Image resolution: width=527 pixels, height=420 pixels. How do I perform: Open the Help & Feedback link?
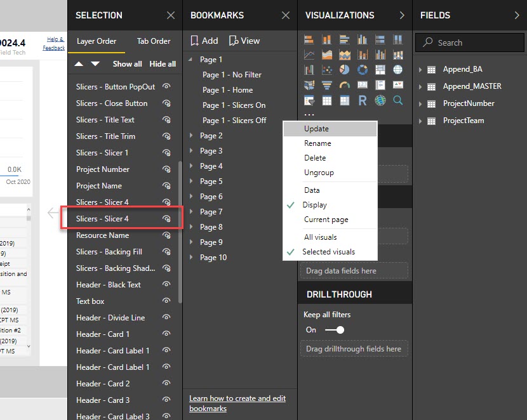click(54, 44)
